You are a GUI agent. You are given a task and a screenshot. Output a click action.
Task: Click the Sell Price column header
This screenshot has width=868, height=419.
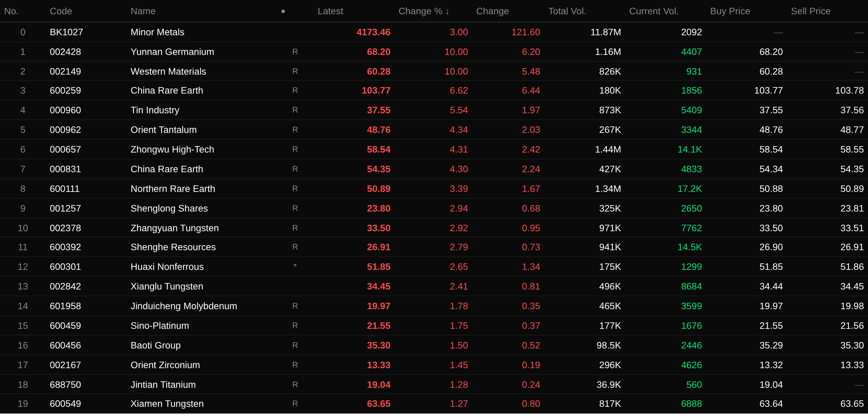811,11
